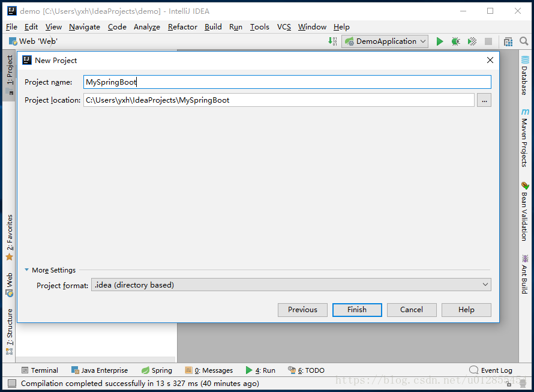Open the View menu
534x392 pixels.
click(x=53, y=27)
